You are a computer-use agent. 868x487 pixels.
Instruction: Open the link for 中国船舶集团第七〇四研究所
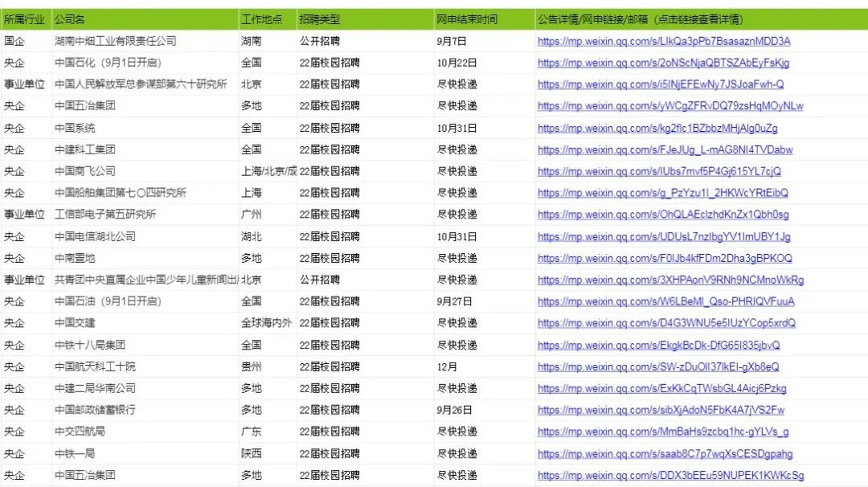662,193
